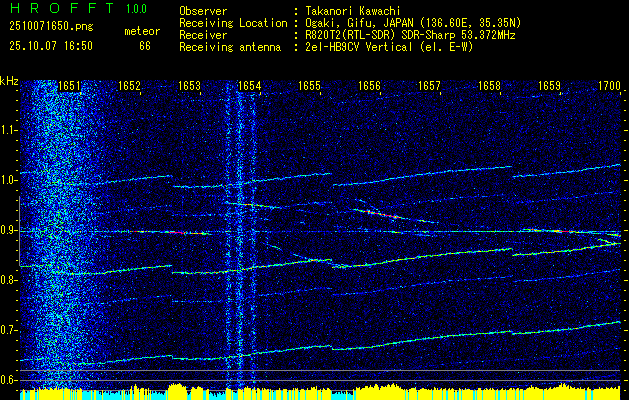Viewport: 629px width, 400px height.
Task: Click the 1700 time marker
Action: [x=610, y=86]
